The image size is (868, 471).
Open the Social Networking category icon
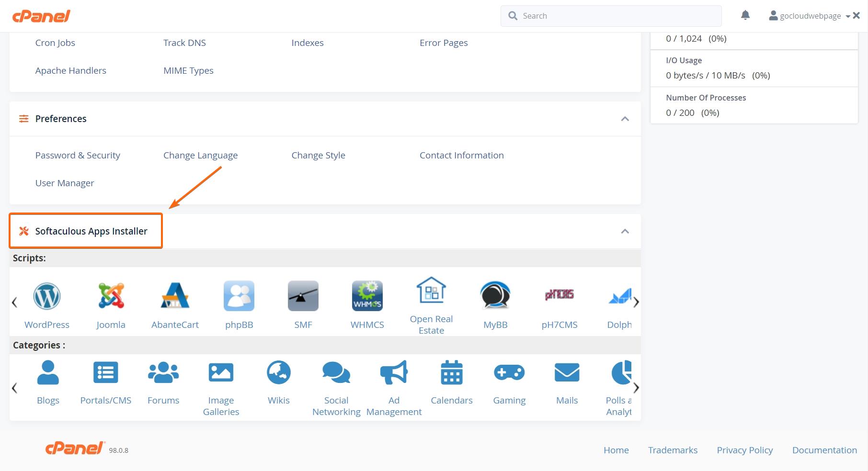click(336, 372)
